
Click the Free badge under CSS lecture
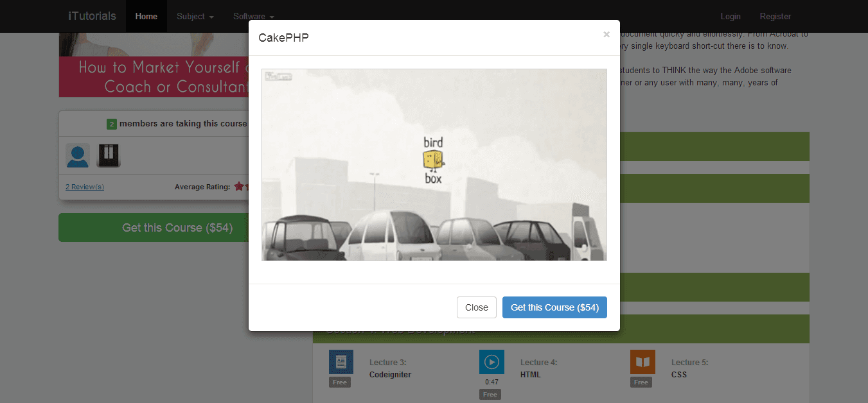coord(641,382)
